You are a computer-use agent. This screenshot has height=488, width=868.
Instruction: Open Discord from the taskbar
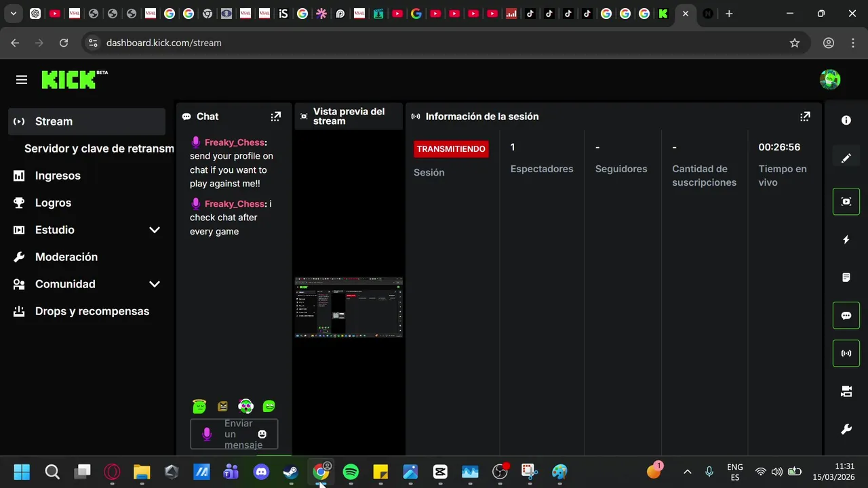coord(261,472)
